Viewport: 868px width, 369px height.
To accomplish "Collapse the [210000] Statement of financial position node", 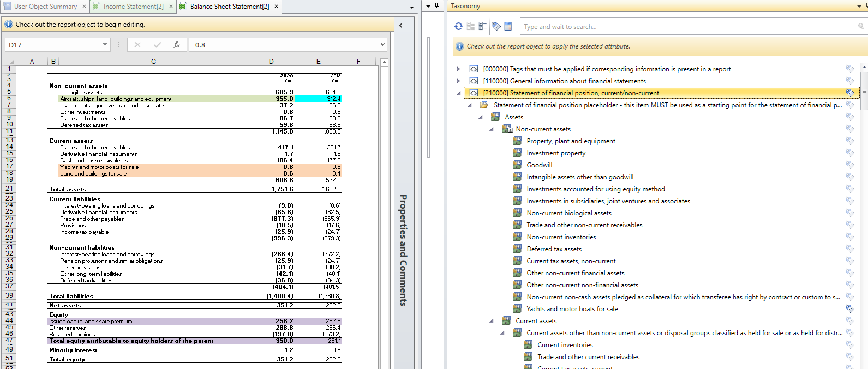I will pyautogui.click(x=458, y=93).
